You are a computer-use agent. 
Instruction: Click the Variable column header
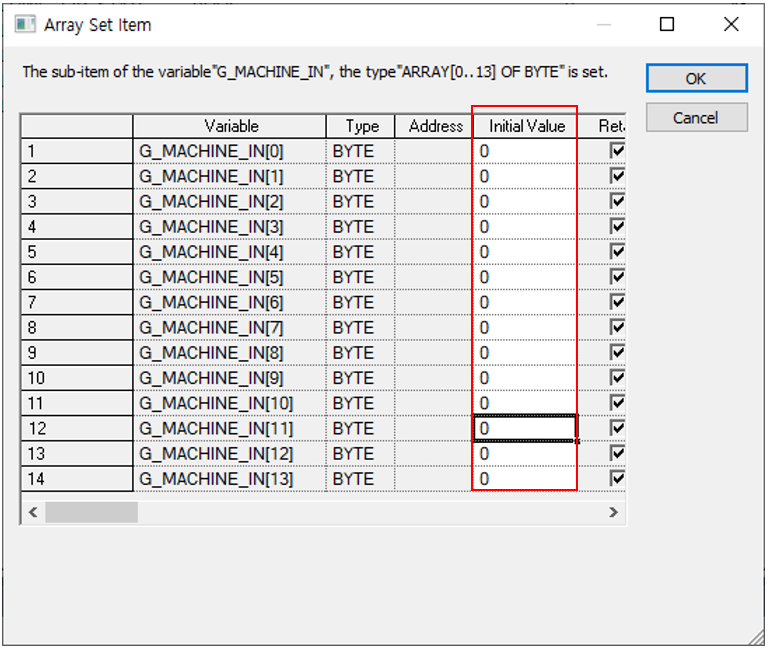coord(230,126)
